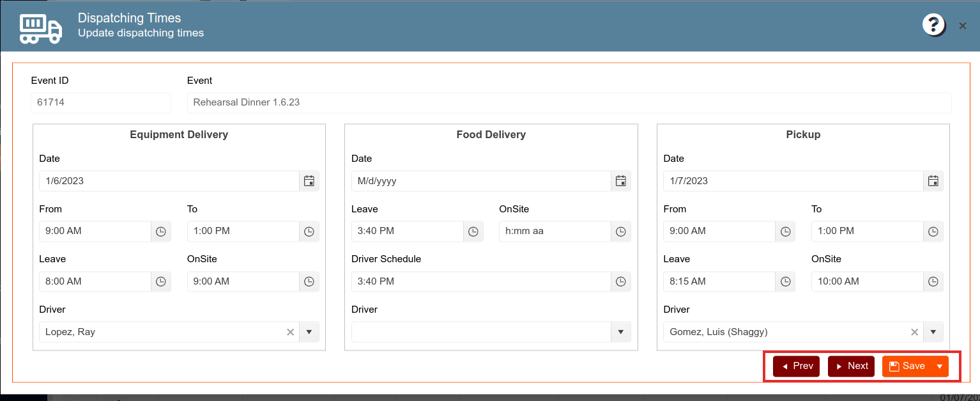Open clock picker for Food Delivery OnSite time

621,231
